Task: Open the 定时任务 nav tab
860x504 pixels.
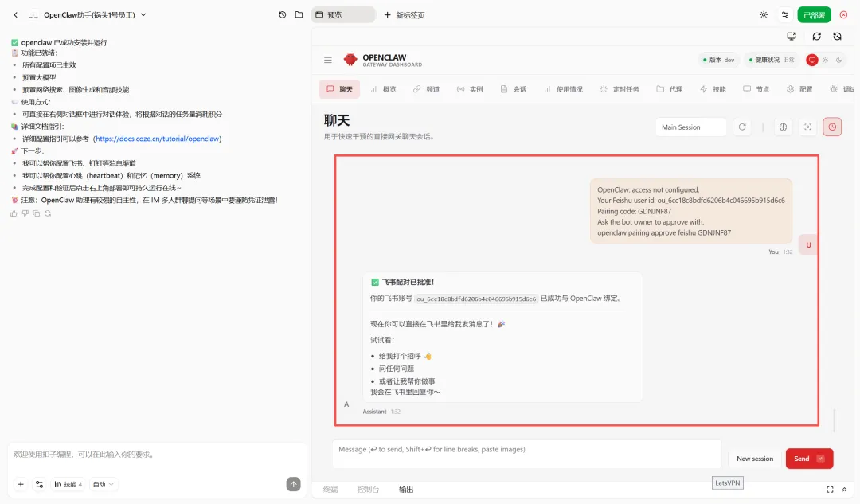Action: (620, 89)
